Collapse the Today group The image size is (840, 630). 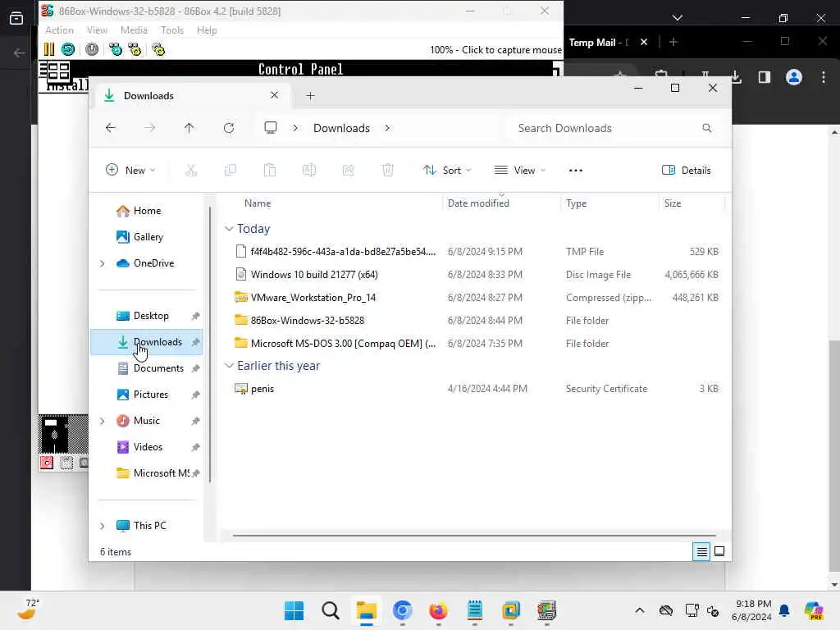[x=229, y=229]
